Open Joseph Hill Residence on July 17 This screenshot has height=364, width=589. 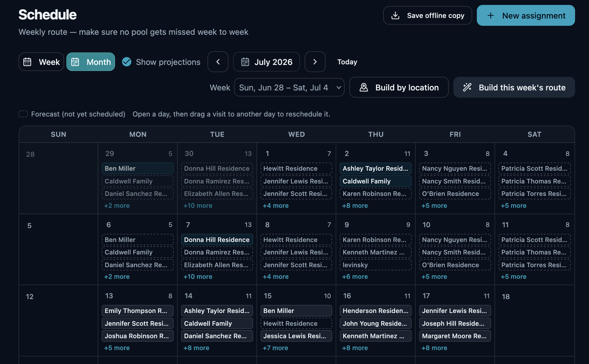coord(455,323)
